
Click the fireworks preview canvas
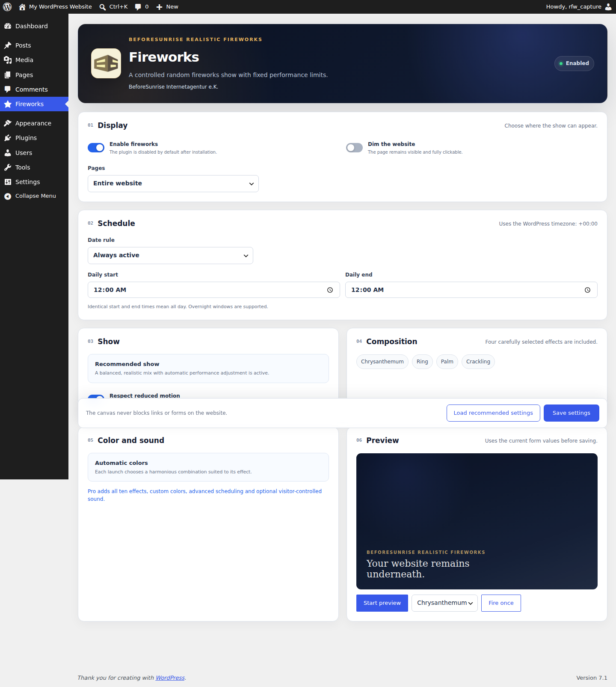(x=477, y=521)
